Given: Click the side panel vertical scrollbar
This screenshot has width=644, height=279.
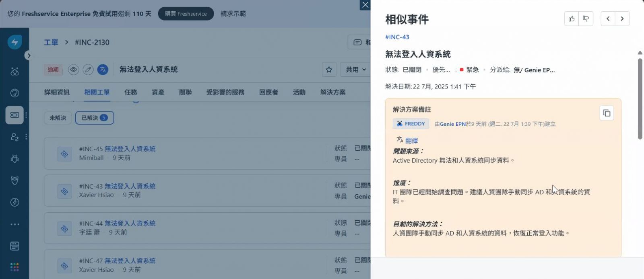Looking at the screenshot, I should click(640, 98).
